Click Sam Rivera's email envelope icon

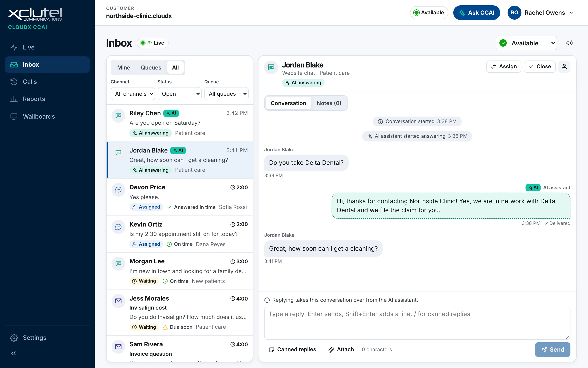[118, 347]
